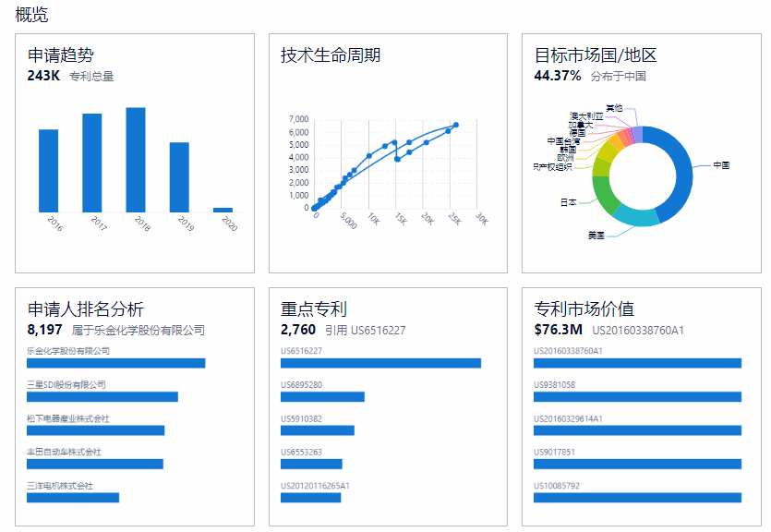Click the 松下电器産业株式会社 label
771x532 pixels.
pyautogui.click(x=67, y=418)
